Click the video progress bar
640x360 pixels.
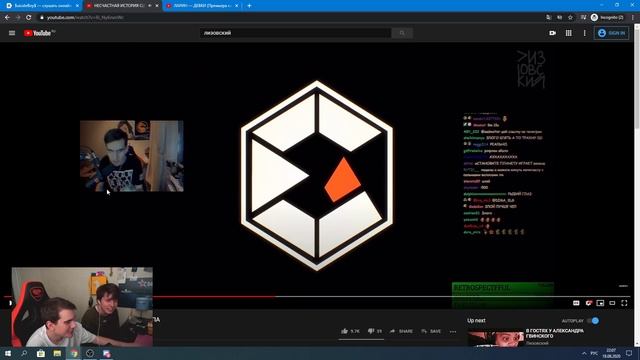pos(317,296)
